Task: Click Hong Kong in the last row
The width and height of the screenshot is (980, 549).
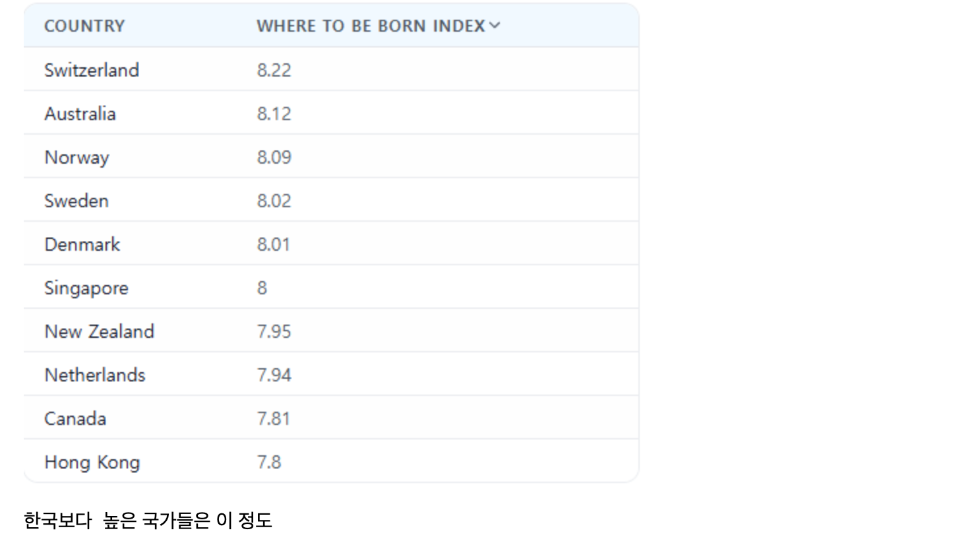Action: [92, 462]
